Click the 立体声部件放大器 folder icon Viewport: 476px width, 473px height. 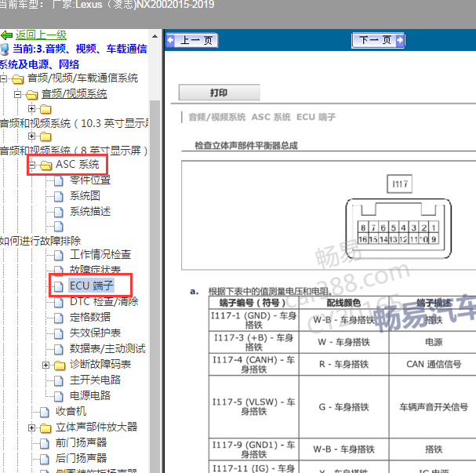45,428
